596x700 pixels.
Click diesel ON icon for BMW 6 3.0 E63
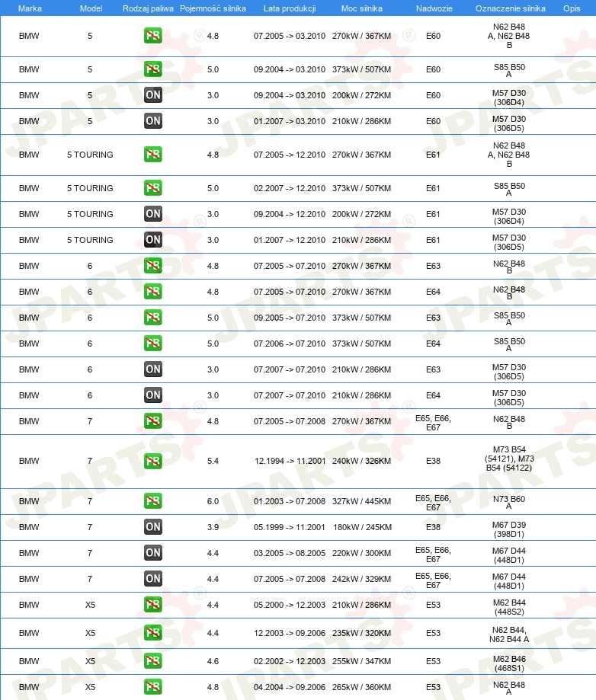(x=152, y=369)
